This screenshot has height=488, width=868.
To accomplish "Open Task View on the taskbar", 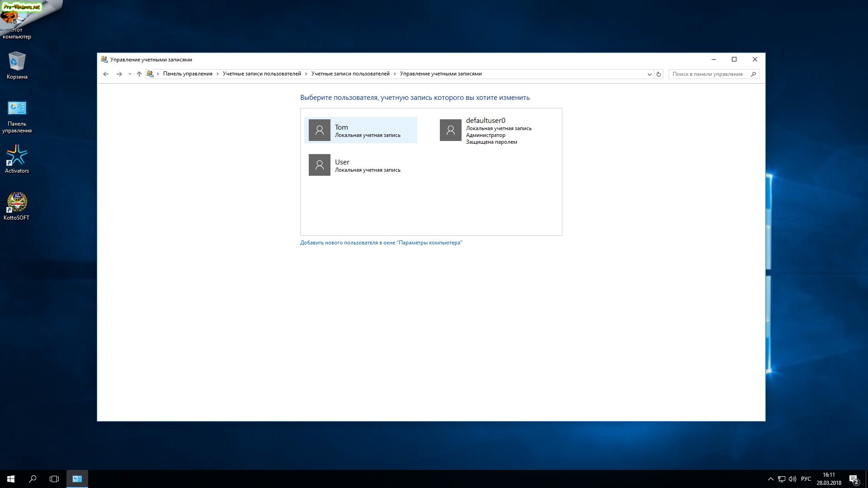I will 54,479.
